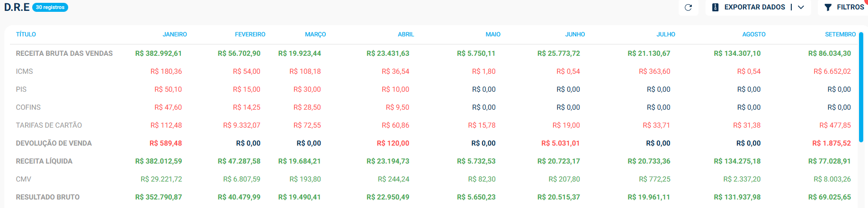Open the Filtros panel
Viewport: 868px width, 208px height.
tap(850, 8)
